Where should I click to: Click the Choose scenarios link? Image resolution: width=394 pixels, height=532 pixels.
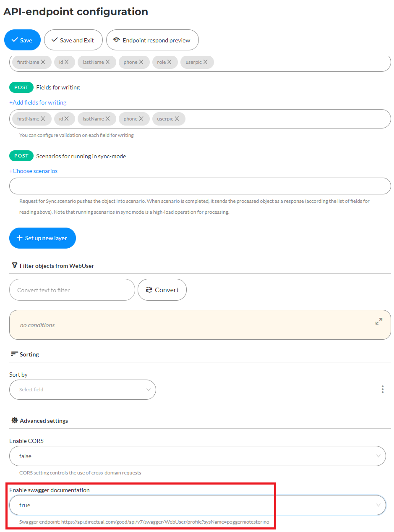[x=34, y=171]
